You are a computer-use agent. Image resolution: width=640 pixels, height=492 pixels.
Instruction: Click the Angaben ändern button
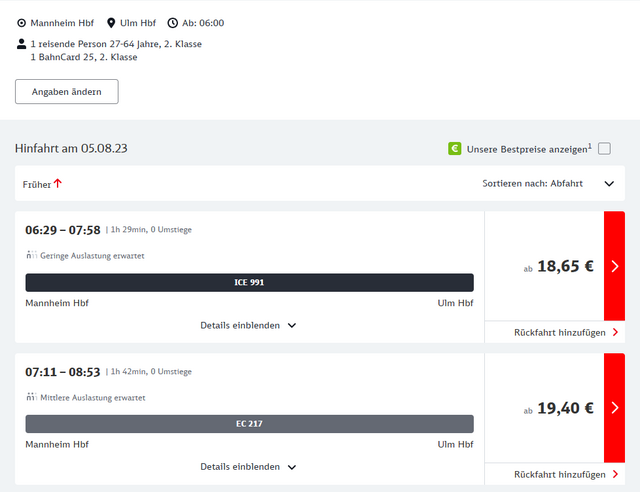coord(67,91)
